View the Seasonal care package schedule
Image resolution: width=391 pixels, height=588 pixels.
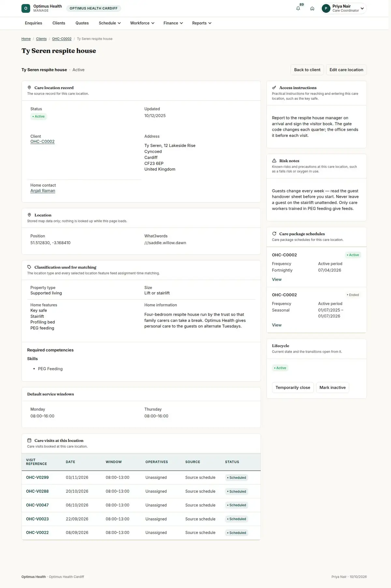277,325
